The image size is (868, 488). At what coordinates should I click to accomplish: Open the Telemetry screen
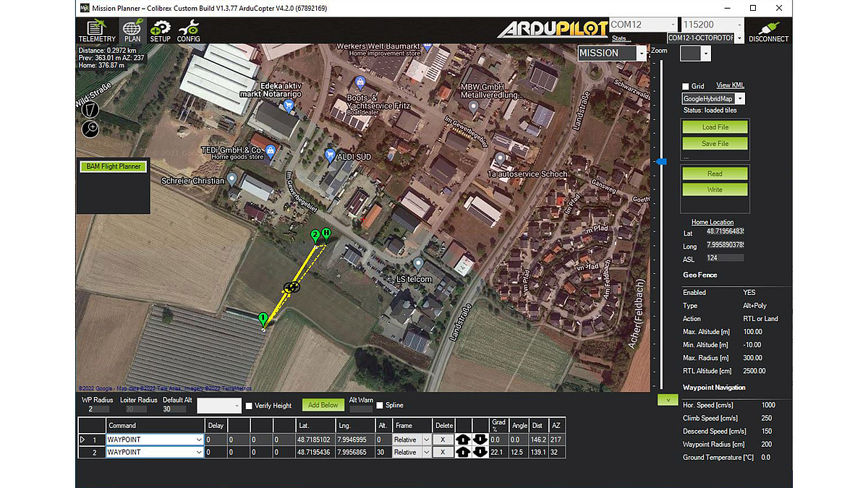[97, 30]
